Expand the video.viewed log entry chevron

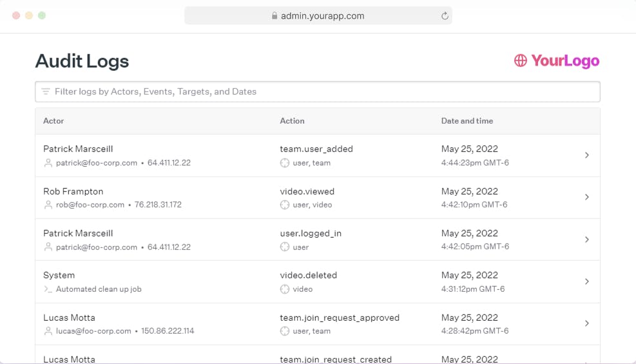pyautogui.click(x=586, y=197)
